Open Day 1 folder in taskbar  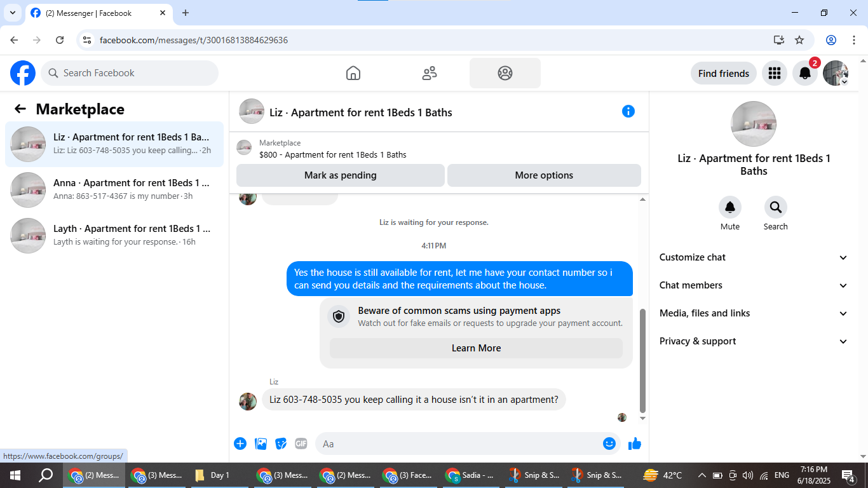pos(218,475)
